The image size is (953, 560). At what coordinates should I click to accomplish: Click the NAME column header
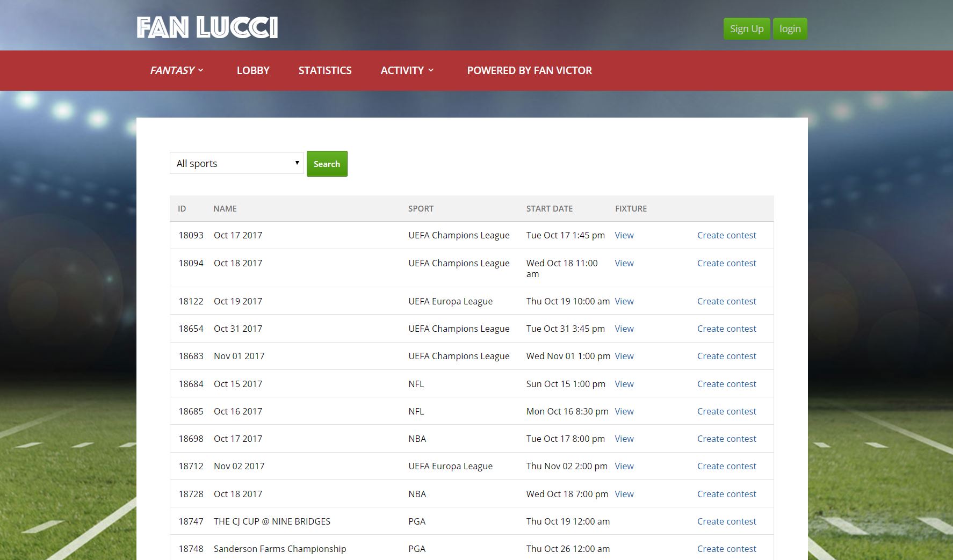(225, 208)
